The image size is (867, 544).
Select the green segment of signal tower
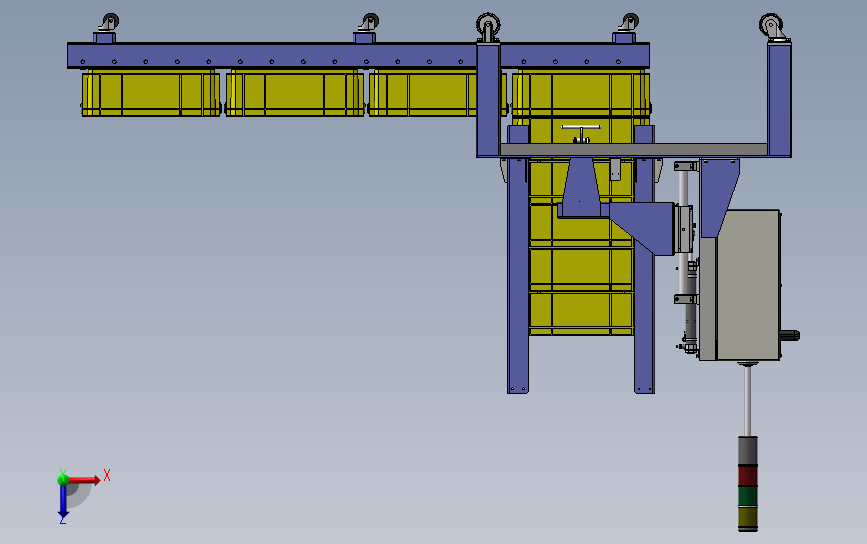click(748, 496)
